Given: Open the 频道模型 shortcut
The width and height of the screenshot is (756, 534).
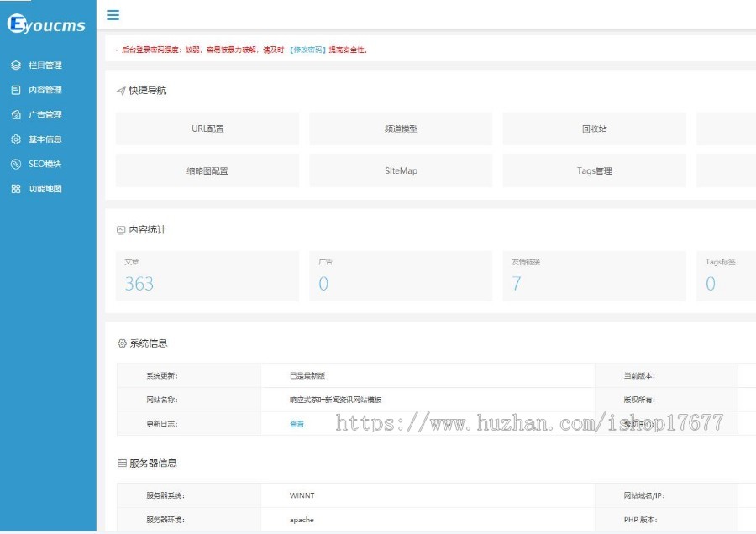Looking at the screenshot, I should (401, 128).
